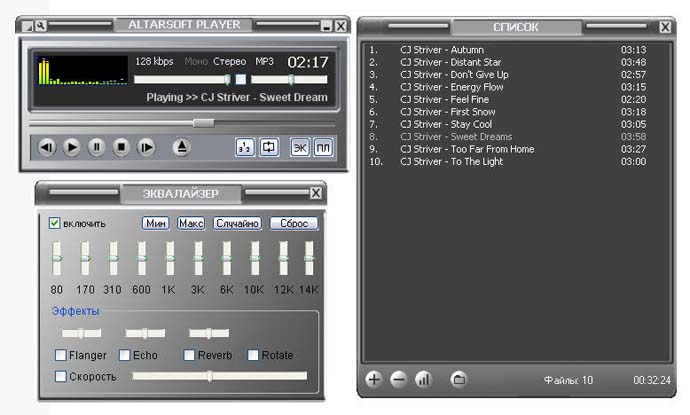Viewport: 690px width, 415px height.
Task: Stop playback with the stop button
Action: click(x=121, y=147)
